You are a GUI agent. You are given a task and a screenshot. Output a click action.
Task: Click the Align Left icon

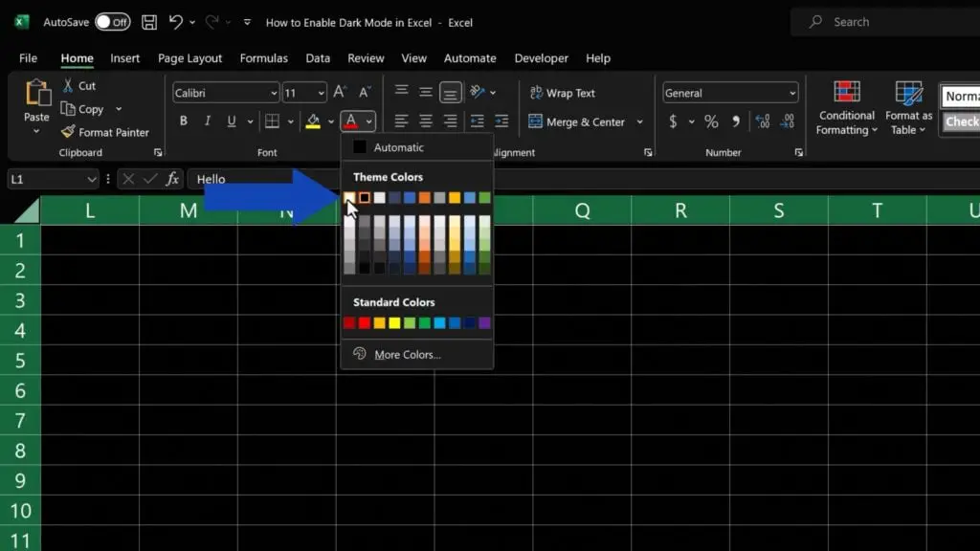[x=401, y=121]
